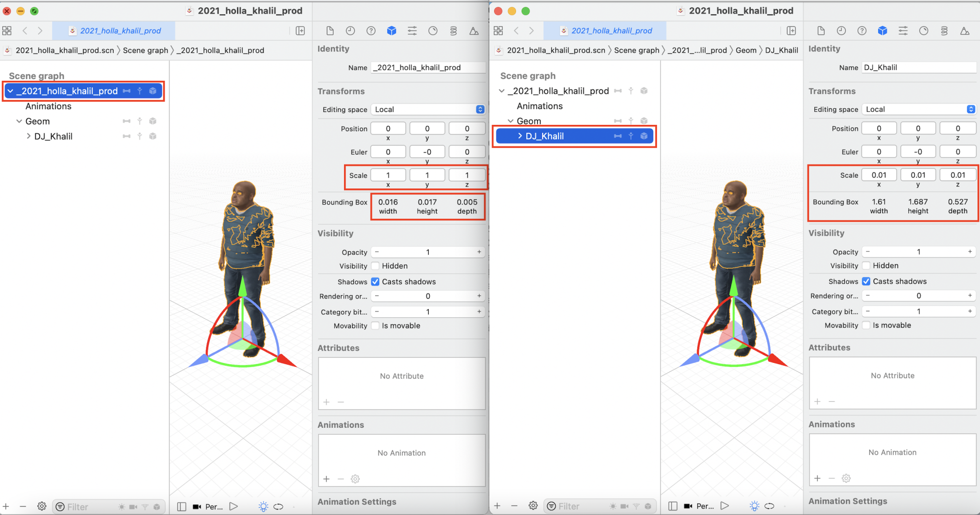Add editor pane in left window
Viewport: 980px width, 515px height.
click(x=300, y=31)
